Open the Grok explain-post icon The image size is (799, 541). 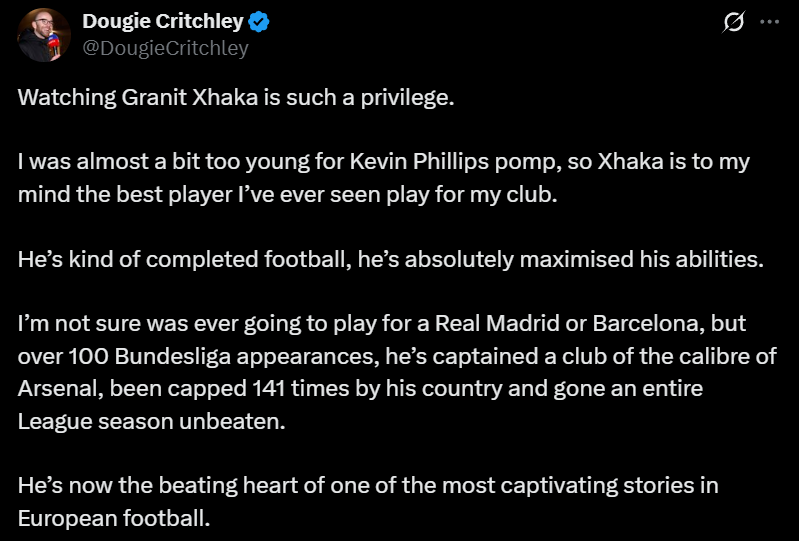[x=734, y=23]
